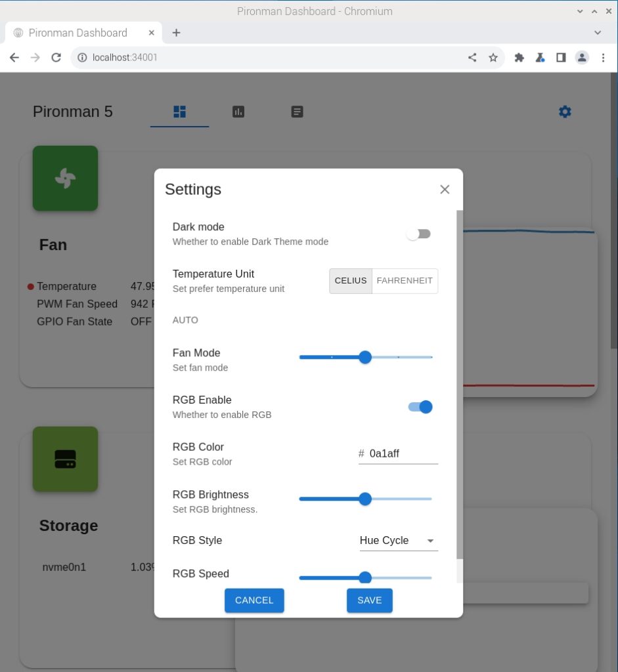Toggle Dark mode switch
The height and width of the screenshot is (672, 618).
click(418, 234)
